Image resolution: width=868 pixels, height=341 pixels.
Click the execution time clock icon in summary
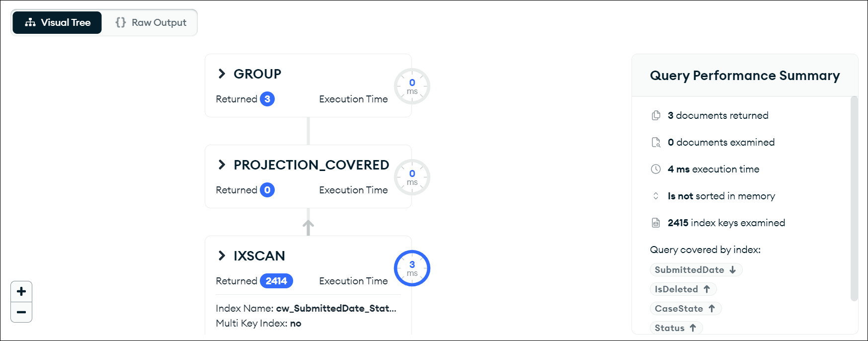click(656, 169)
